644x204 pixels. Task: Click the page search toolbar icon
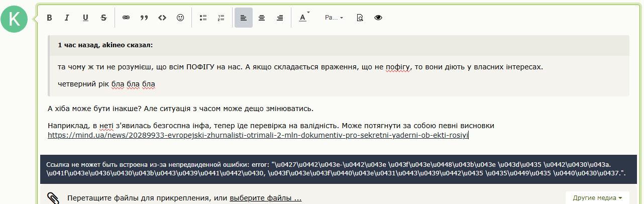(360, 18)
